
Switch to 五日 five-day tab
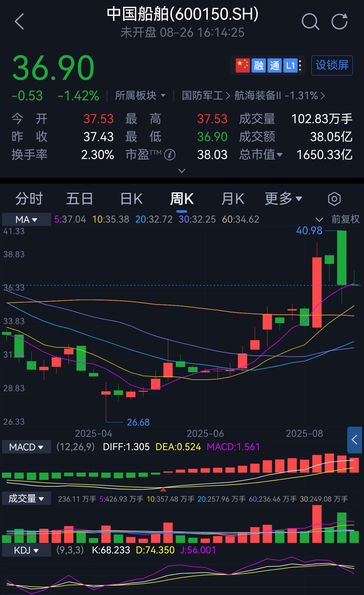tap(79, 199)
